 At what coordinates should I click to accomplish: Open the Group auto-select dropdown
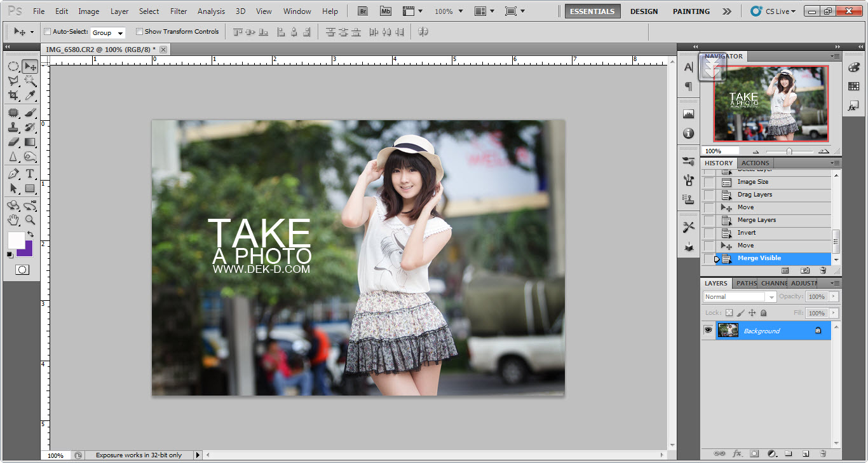point(108,32)
